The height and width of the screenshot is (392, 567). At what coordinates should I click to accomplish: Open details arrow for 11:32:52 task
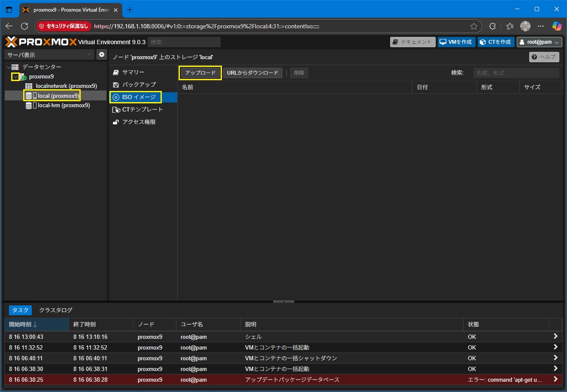(x=555, y=347)
